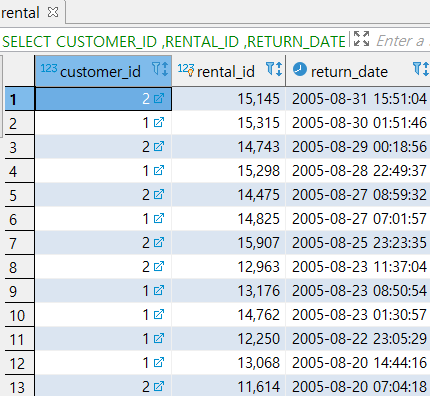Open the filter/sort icon for customer_id column

tap(160, 69)
